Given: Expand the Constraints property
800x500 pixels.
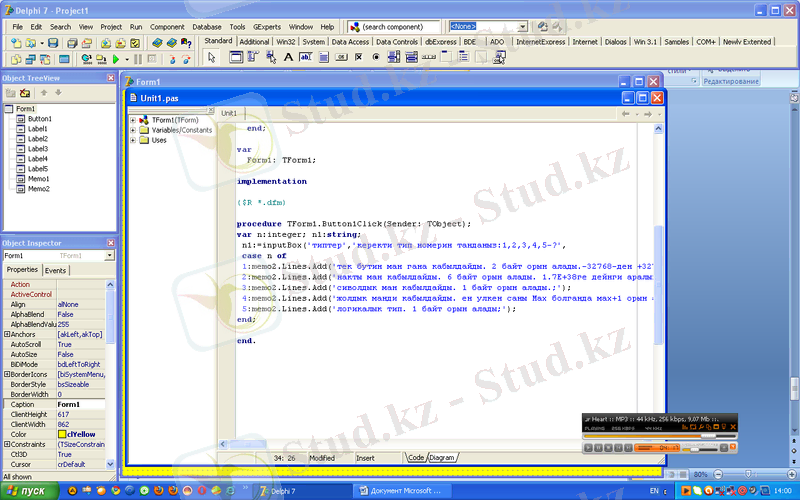Looking at the screenshot, I should 7,444.
